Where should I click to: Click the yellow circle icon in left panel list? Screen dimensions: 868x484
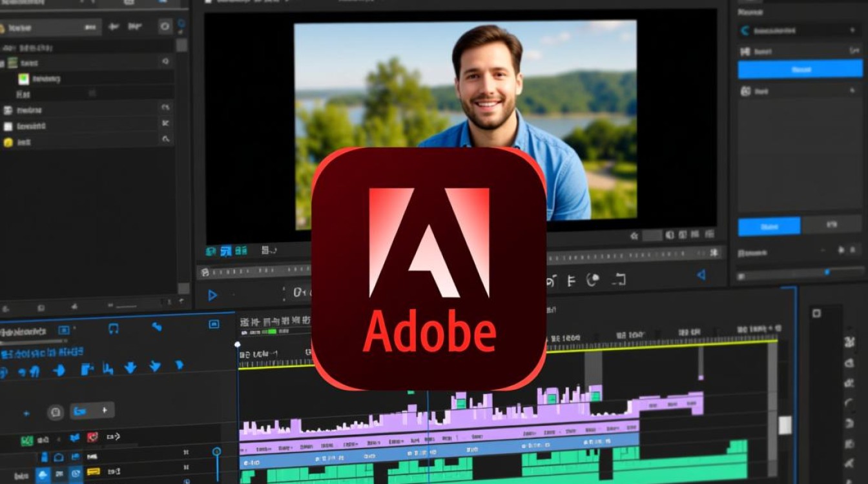click(8, 143)
